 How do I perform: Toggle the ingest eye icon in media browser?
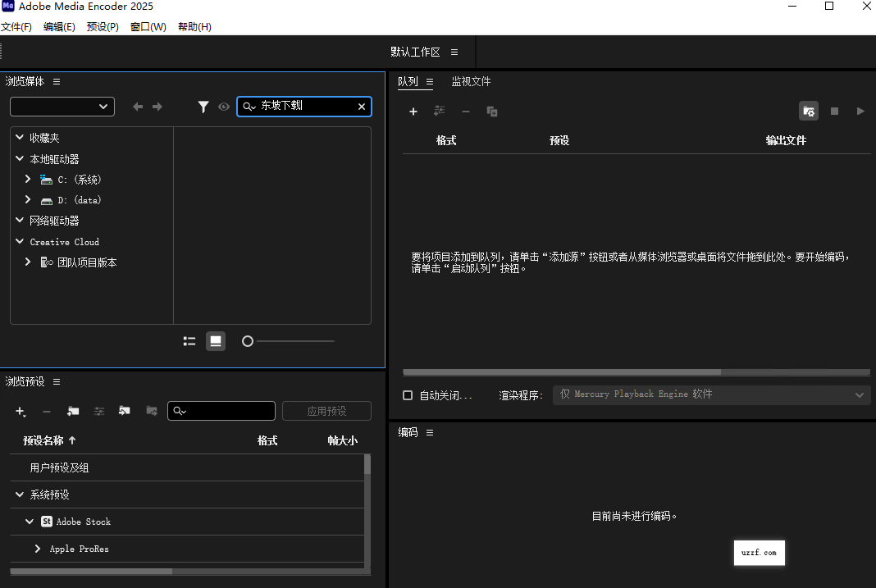click(223, 107)
